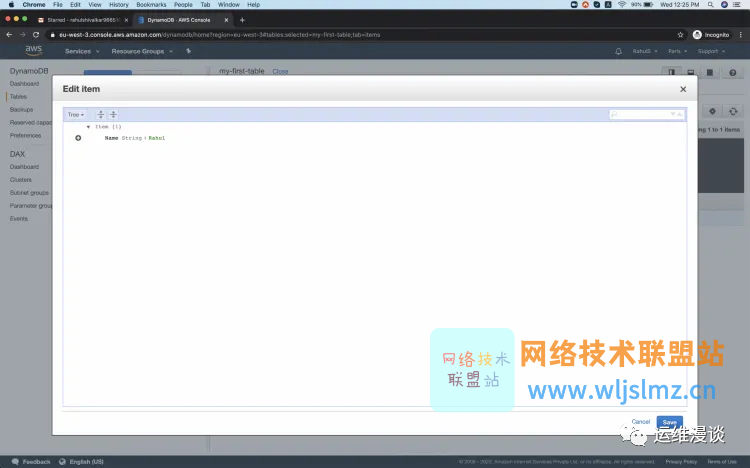Open the Services menu in AWS header
Viewport: 750px width, 468px height.
[x=82, y=51]
